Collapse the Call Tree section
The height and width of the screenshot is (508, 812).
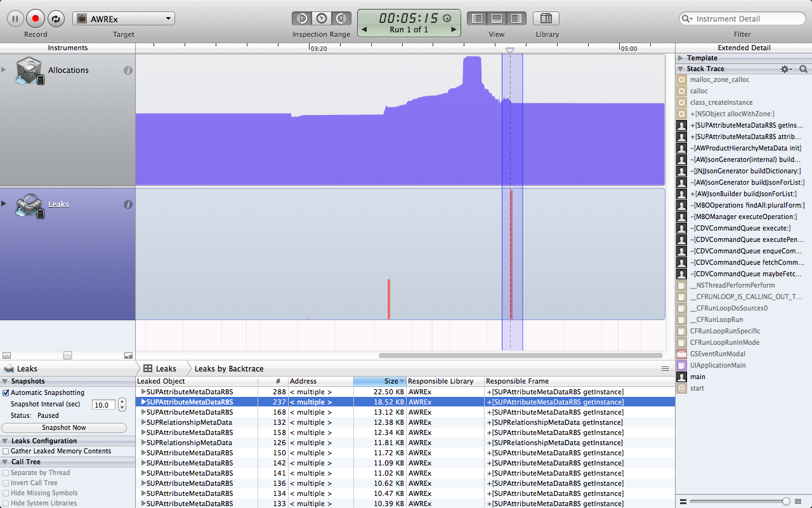pos(6,462)
